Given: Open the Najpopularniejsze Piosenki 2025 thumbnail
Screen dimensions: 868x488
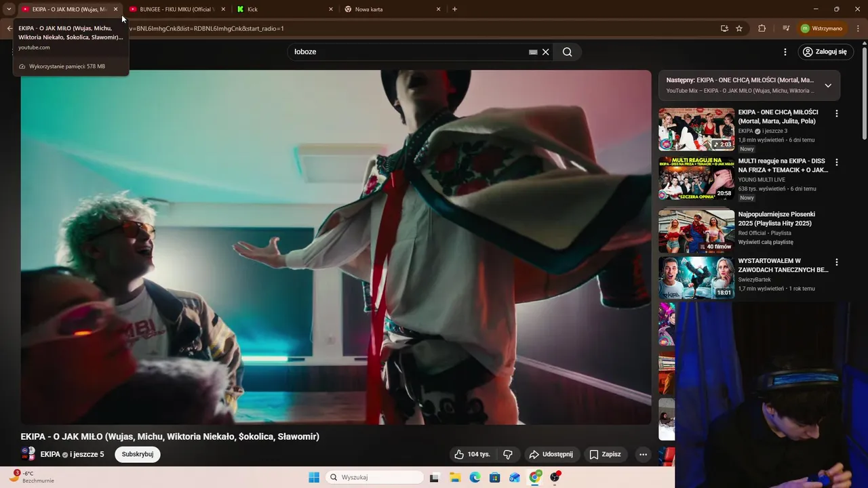Looking at the screenshot, I should (696, 230).
